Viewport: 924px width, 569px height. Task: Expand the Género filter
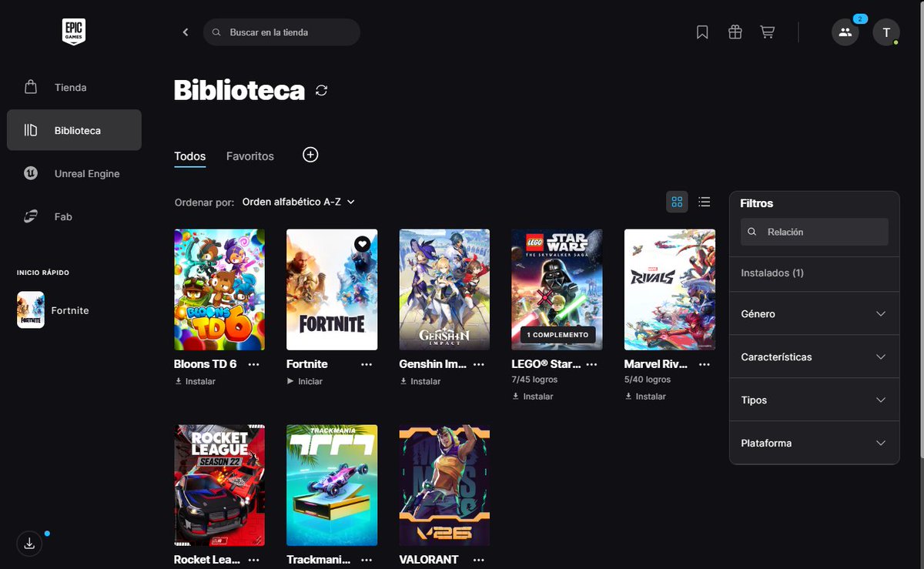click(814, 313)
